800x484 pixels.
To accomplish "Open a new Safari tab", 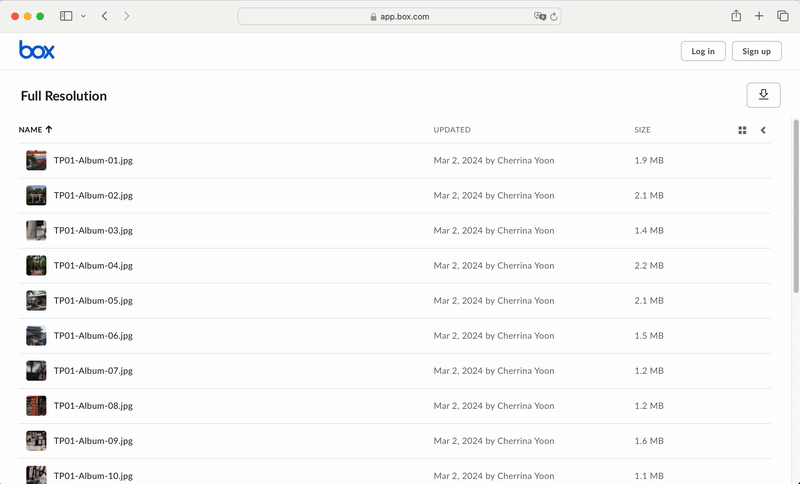I will click(x=759, y=16).
